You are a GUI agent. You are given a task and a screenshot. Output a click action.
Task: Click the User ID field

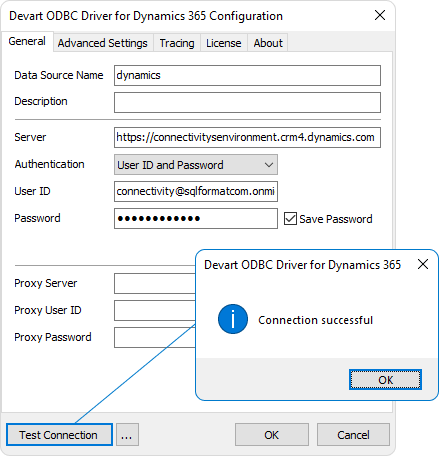coord(196,191)
